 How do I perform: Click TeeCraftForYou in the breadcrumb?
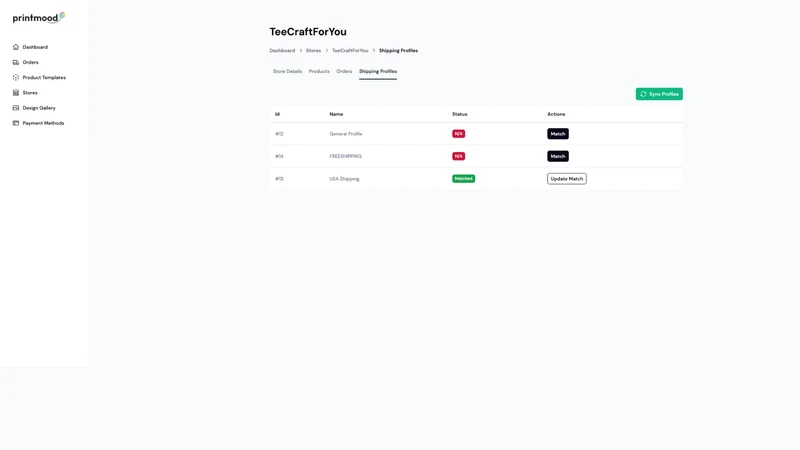click(350, 51)
